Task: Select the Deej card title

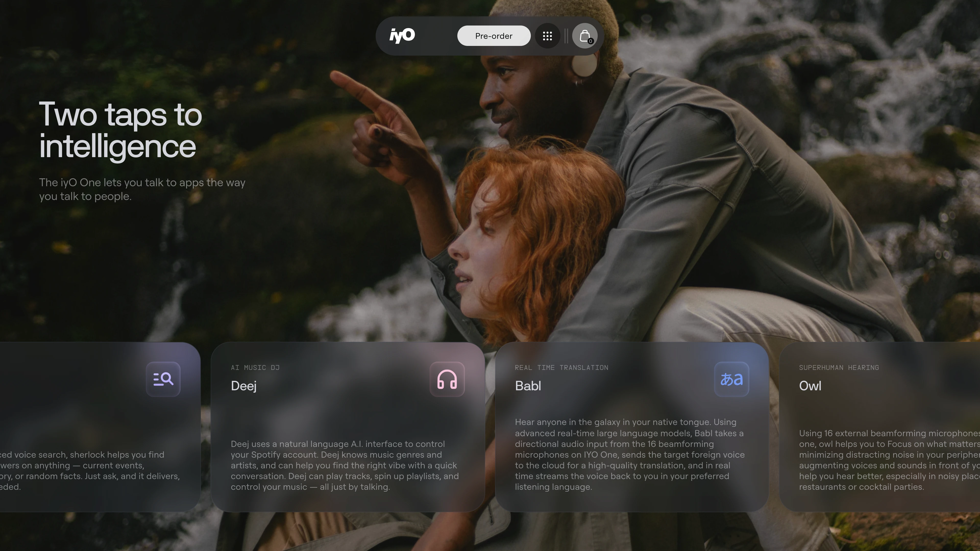Action: (x=243, y=386)
